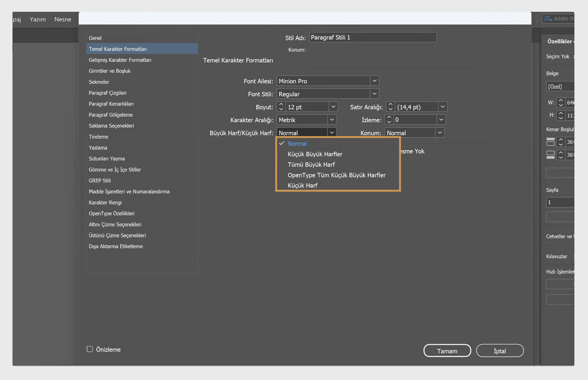Image resolution: width=588 pixels, height=380 pixels.
Task: Open the [Özel] preset dropdown in Özellikler panel
Action: point(560,86)
